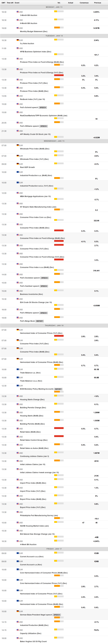Viewport: 108px width, 644px height.
Task: Click the SPEECH badge next to Fed's Schmid speech
Action: tap(43, 107)
